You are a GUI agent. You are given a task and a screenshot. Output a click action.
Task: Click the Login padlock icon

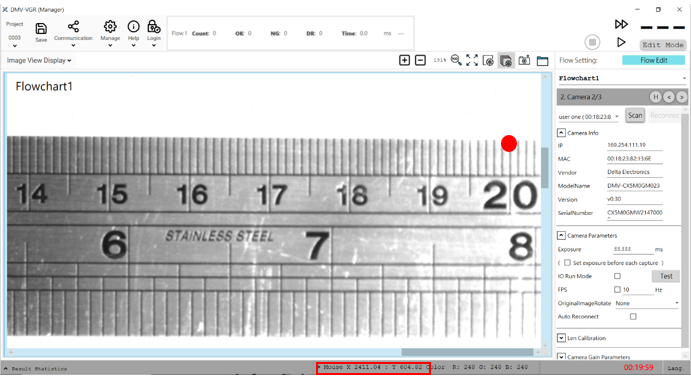click(x=153, y=26)
